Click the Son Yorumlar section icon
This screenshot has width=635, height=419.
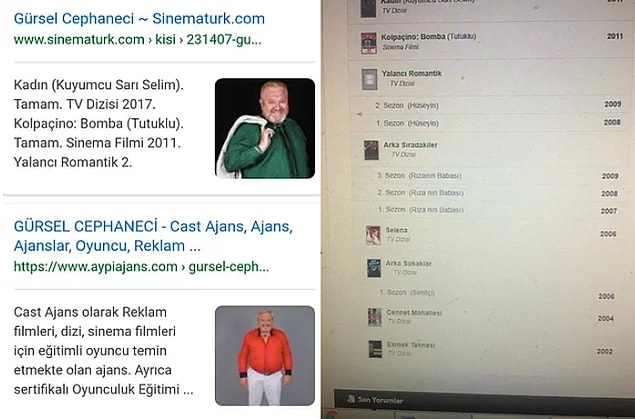tap(351, 399)
